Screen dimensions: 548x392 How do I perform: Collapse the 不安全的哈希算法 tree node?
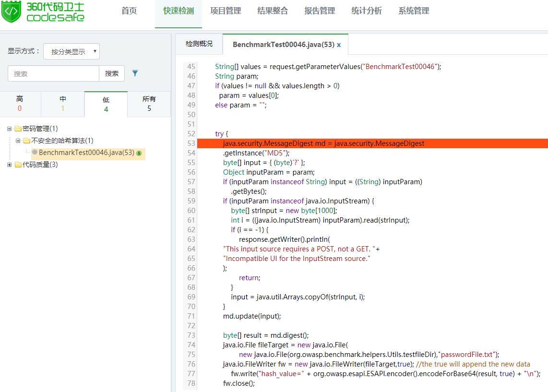18,141
